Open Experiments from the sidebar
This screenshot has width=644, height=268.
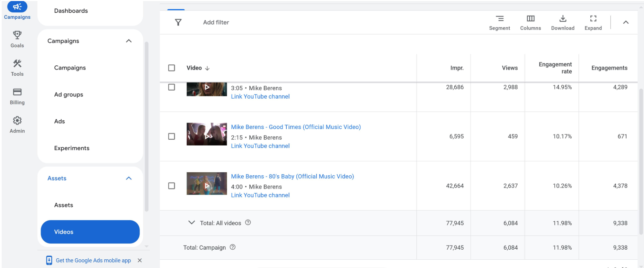point(72,148)
